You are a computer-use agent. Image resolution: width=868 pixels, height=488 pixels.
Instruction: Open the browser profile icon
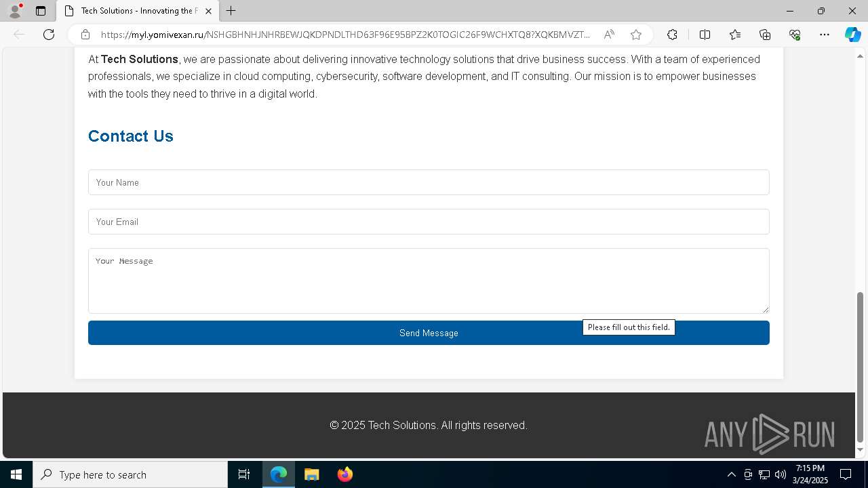coord(15,11)
